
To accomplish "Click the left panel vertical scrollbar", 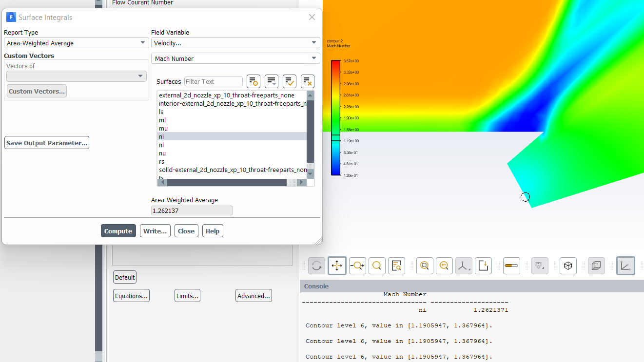I will [x=98, y=297].
